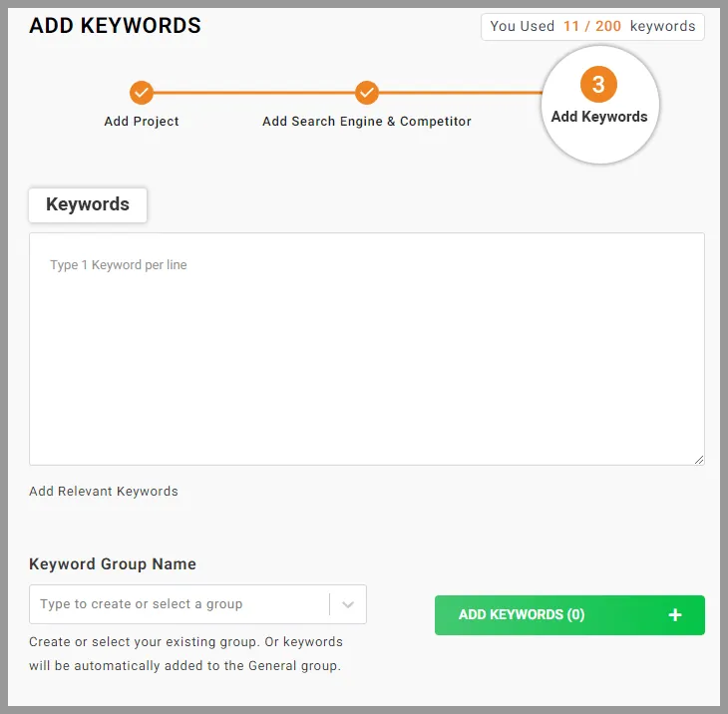728x714 pixels.
Task: Click the keyword group name input field
Action: [197, 604]
